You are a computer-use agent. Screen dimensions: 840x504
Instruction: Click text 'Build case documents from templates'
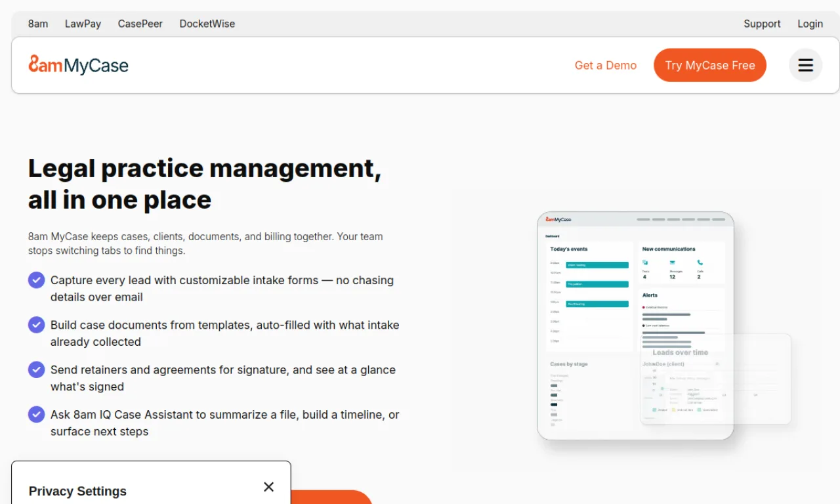(225, 333)
